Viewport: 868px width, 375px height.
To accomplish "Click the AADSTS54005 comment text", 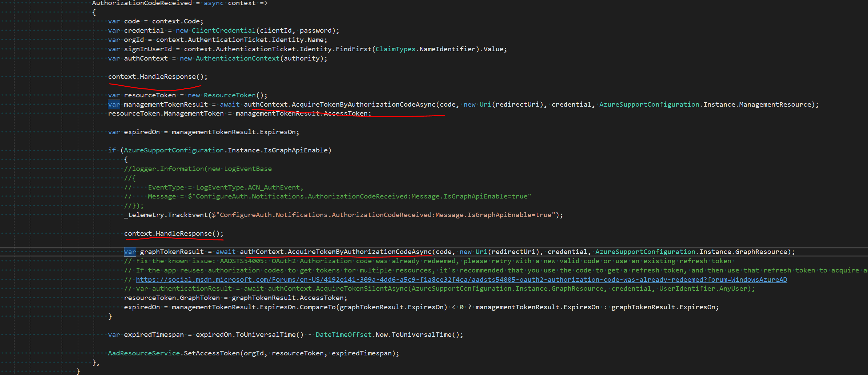I will coord(241,261).
